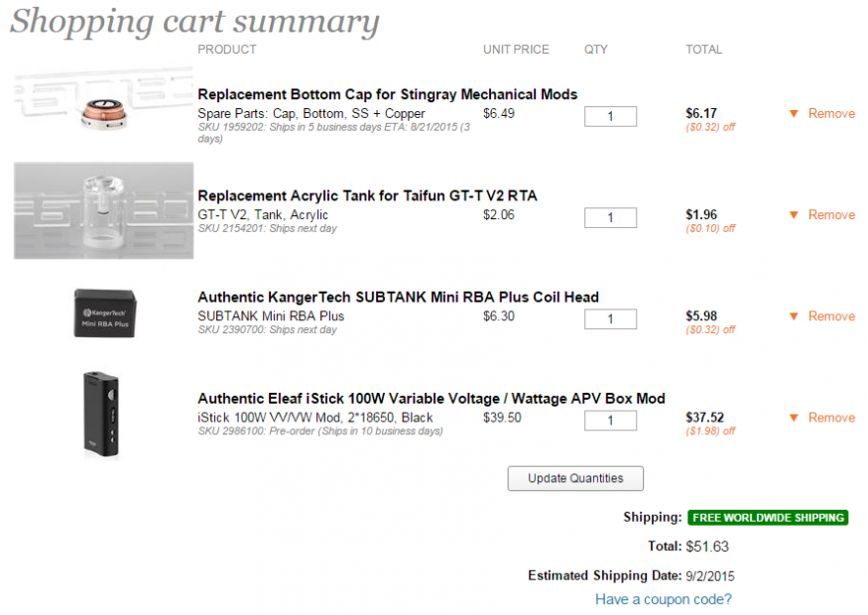Open the Taifun acrylic tank product image
868x615 pixels.
click(103, 210)
